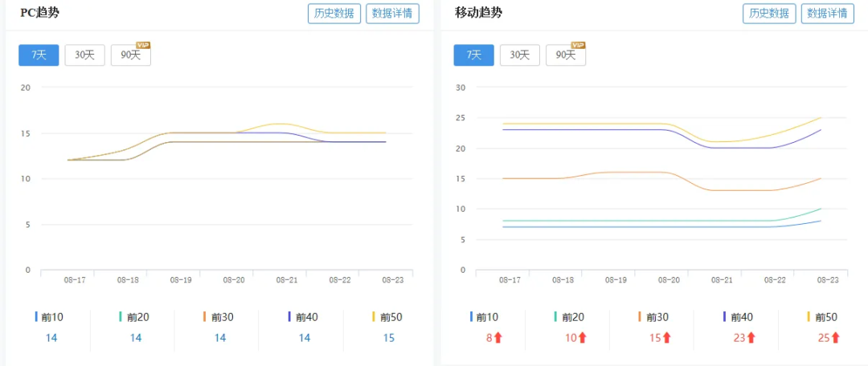Select VIP 90天 range in 移动趋势
This screenshot has height=366, width=868.
click(566, 55)
